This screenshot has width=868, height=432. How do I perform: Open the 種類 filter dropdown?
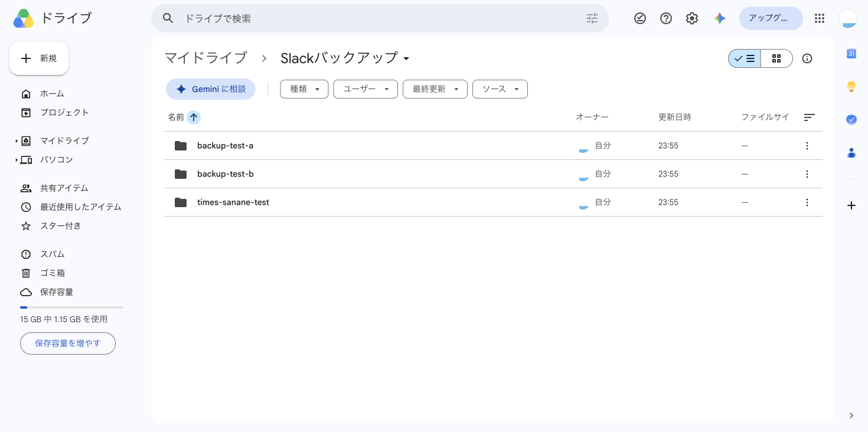pos(304,89)
